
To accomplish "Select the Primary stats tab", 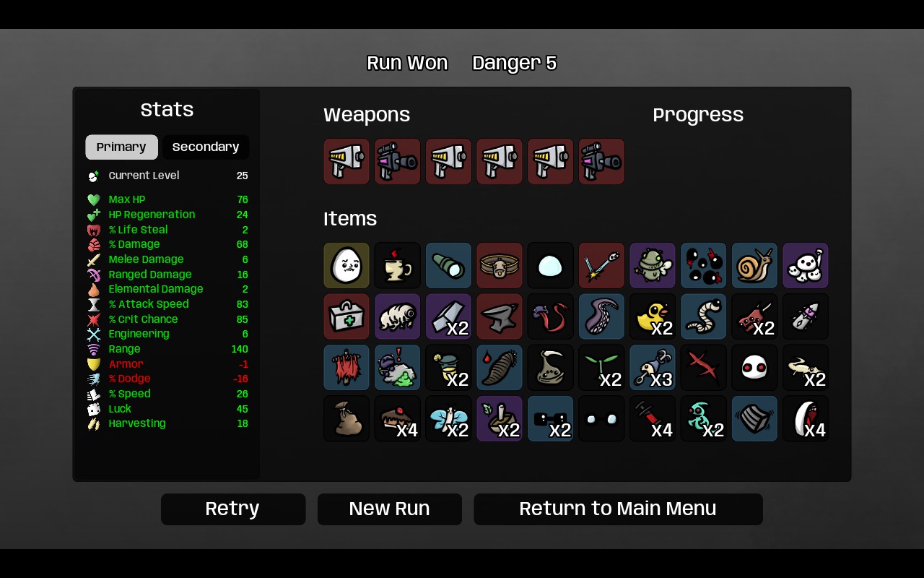I will tap(121, 147).
